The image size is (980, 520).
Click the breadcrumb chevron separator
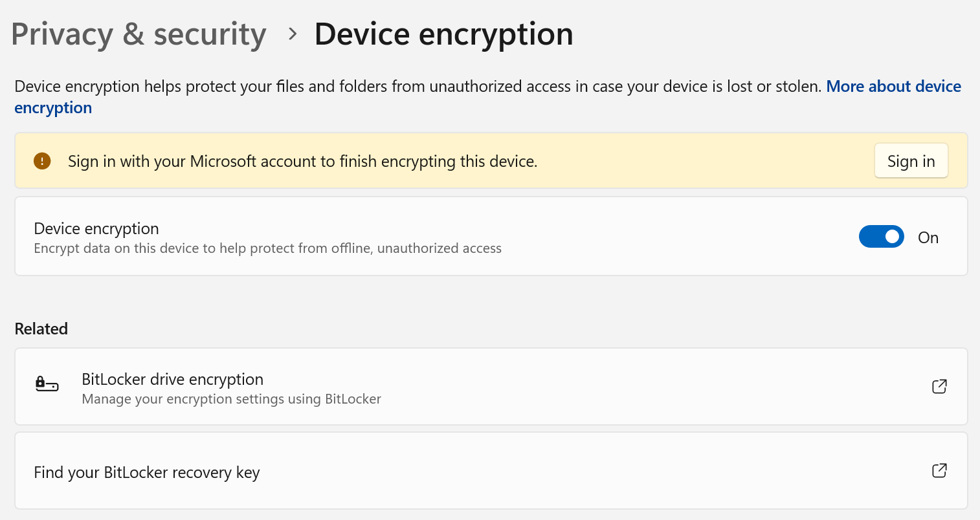[x=293, y=34]
